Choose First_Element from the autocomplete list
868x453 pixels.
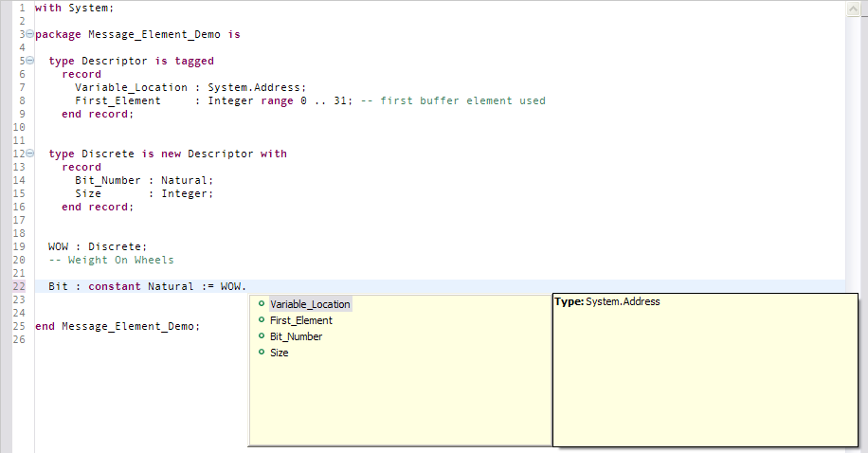(300, 320)
